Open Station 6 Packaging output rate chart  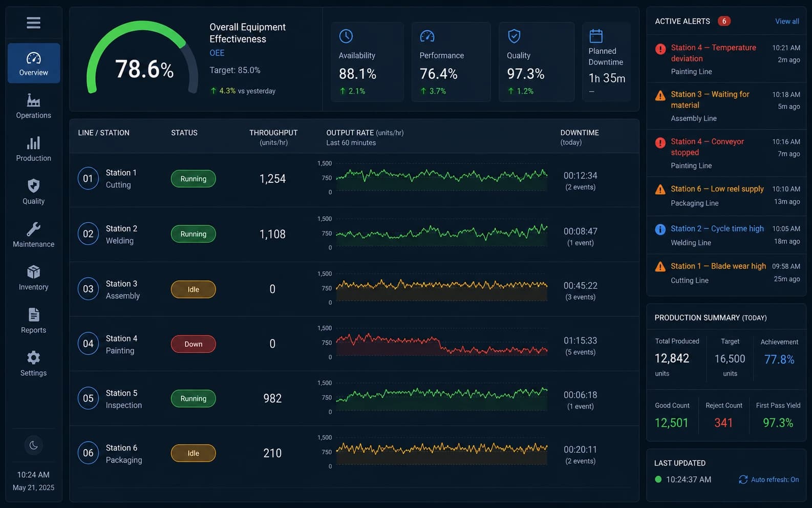(x=441, y=452)
